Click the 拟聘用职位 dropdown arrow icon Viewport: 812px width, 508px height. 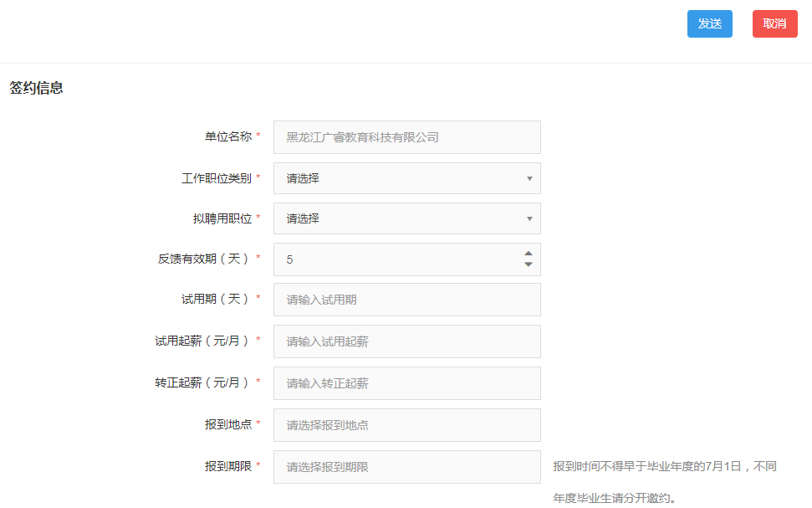pos(529,218)
